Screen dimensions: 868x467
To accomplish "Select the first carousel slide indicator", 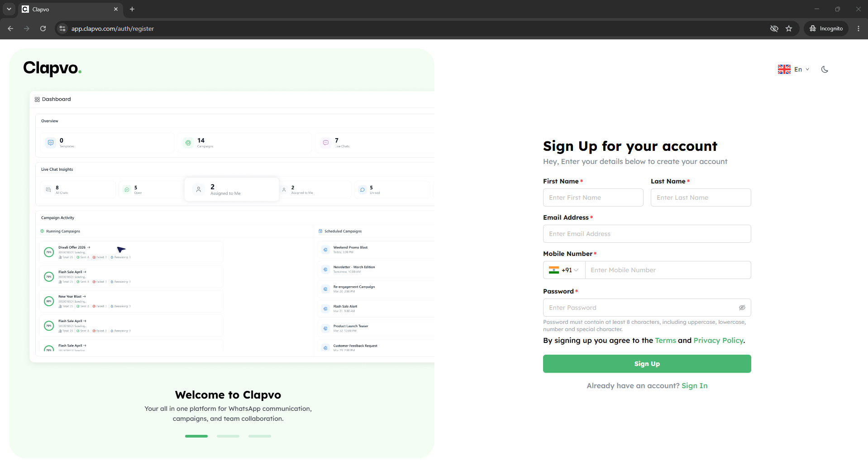I will click(196, 436).
